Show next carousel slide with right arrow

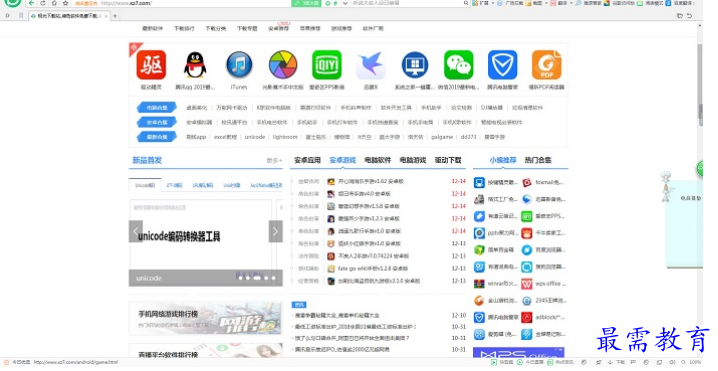click(275, 232)
